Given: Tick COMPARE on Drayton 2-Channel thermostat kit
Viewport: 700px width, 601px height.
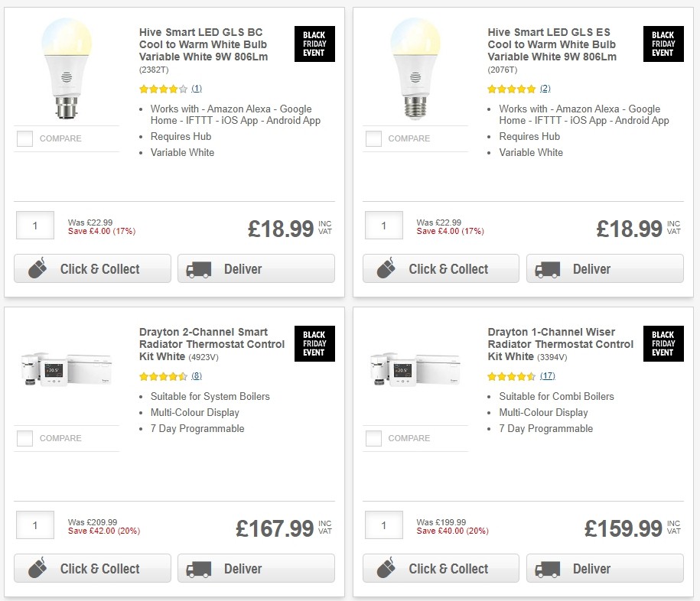Looking at the screenshot, I should [x=24, y=438].
